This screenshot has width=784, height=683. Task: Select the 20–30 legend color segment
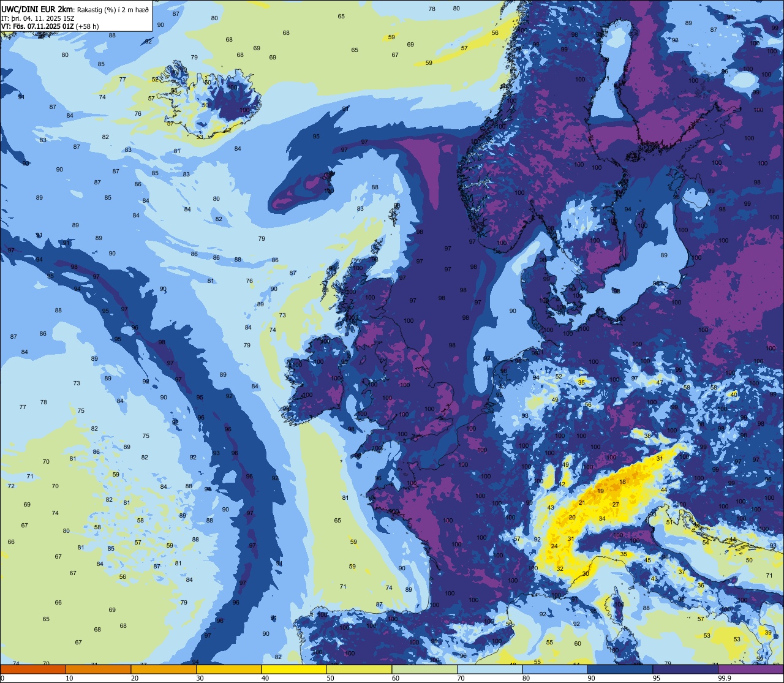[x=164, y=669]
